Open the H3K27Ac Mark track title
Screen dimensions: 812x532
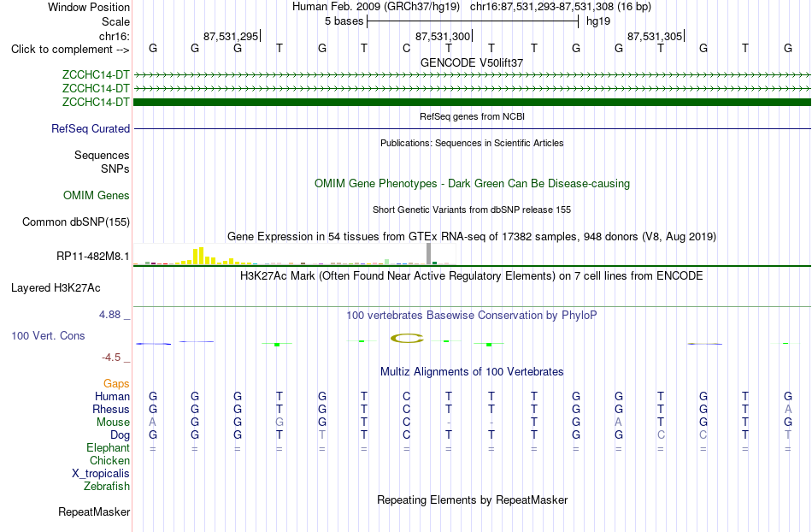pyautogui.click(x=472, y=275)
